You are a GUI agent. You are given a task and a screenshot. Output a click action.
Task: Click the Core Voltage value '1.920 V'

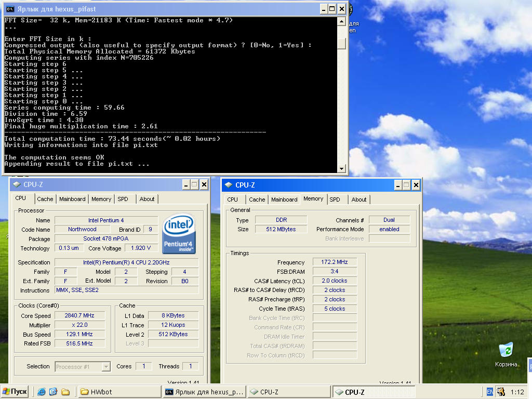(141, 248)
